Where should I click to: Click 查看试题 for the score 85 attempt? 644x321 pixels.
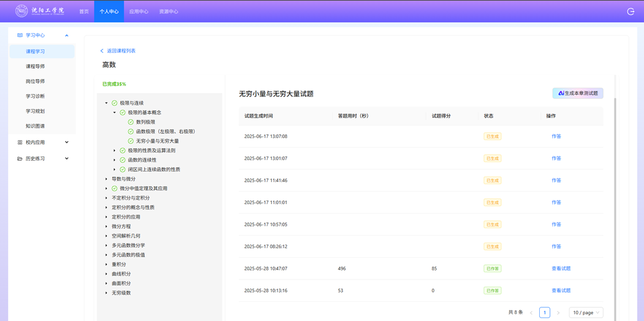pos(561,269)
